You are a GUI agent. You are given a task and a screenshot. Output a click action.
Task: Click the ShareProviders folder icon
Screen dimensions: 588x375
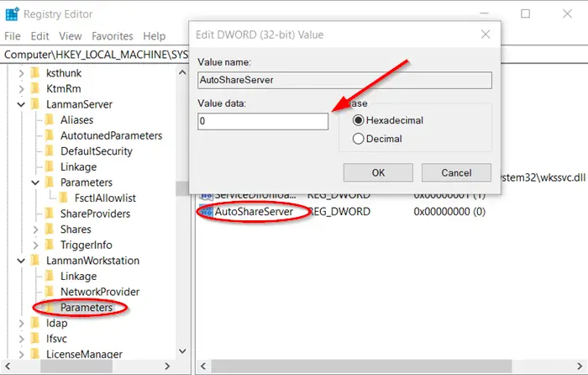(x=49, y=214)
